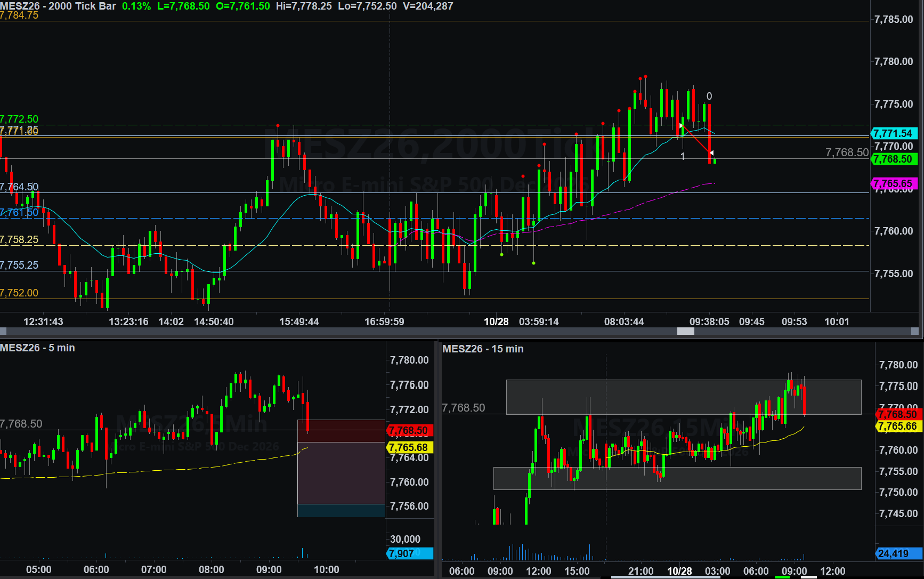Select the drawing anchor labeled 1 on tick chart
The image size is (924, 579).
coord(683,156)
